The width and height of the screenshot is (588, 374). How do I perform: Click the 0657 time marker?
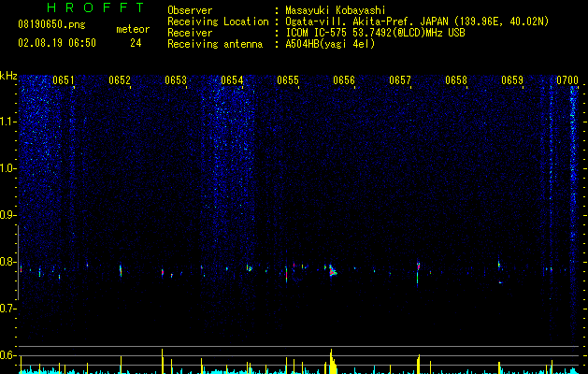coord(400,80)
